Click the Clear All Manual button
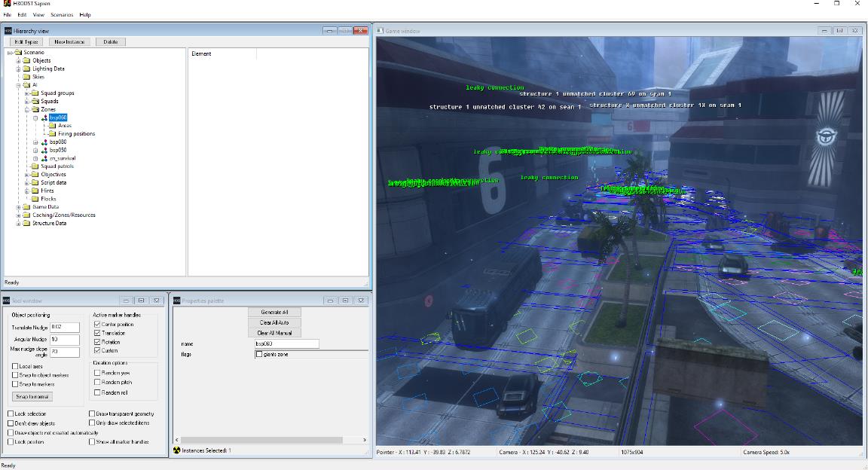This screenshot has width=868, height=470. pos(274,333)
